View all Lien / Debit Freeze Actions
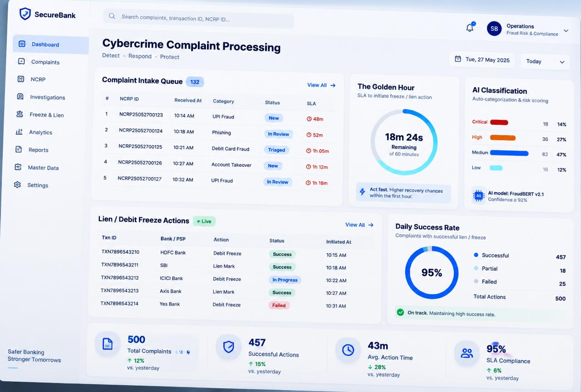This screenshot has width=581, height=392. 359,225
